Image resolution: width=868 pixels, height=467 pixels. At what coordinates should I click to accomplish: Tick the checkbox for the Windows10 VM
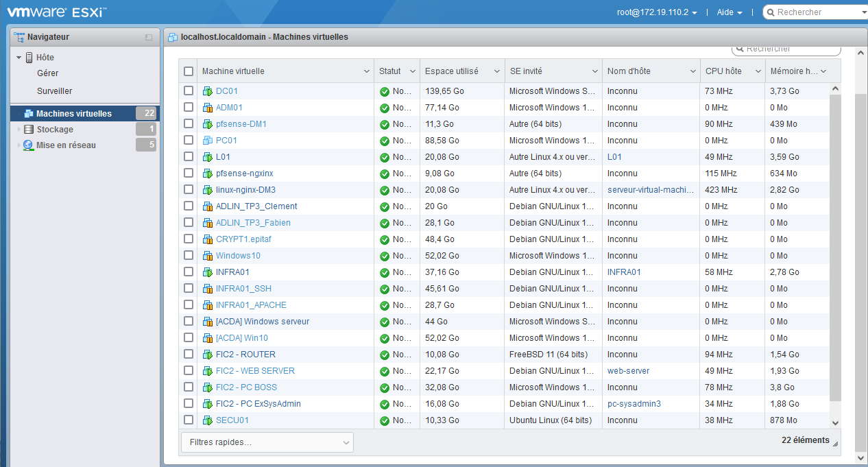[189, 256]
